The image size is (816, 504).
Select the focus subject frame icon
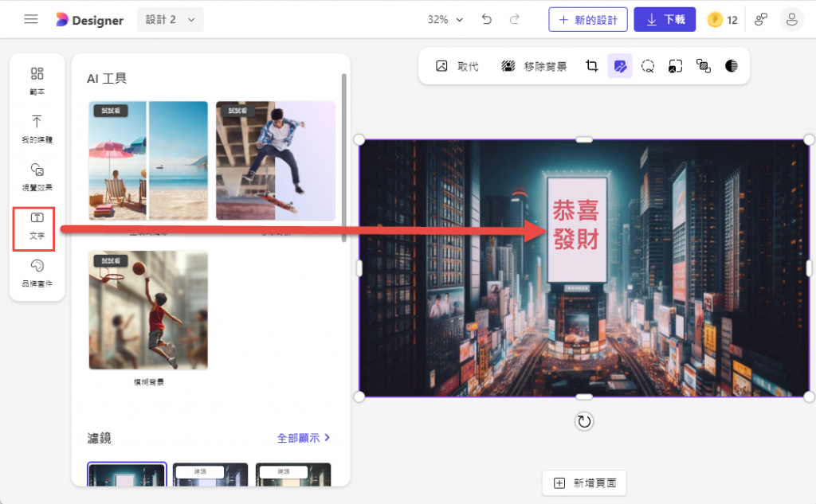(676, 66)
